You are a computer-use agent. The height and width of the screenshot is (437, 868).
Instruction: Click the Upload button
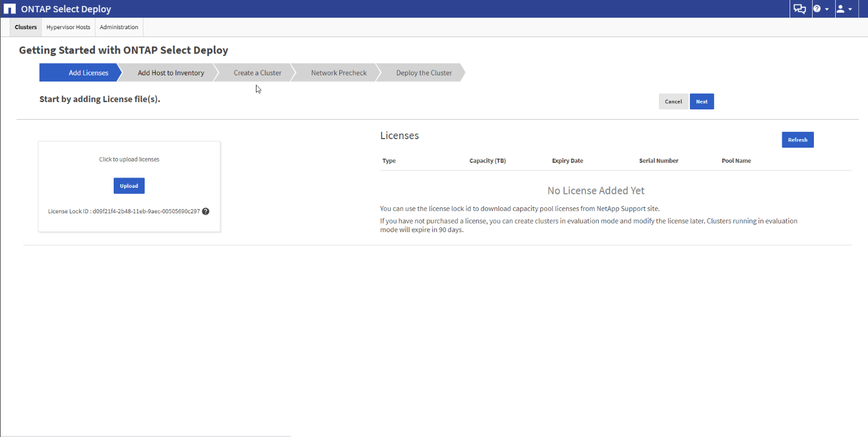point(129,186)
